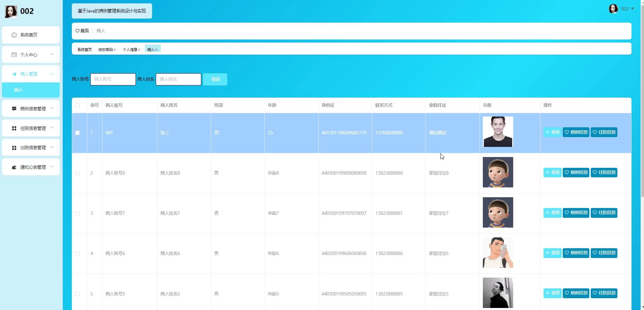Focus the 病人账号 search input
The width and height of the screenshot is (644, 310).
coord(113,79)
